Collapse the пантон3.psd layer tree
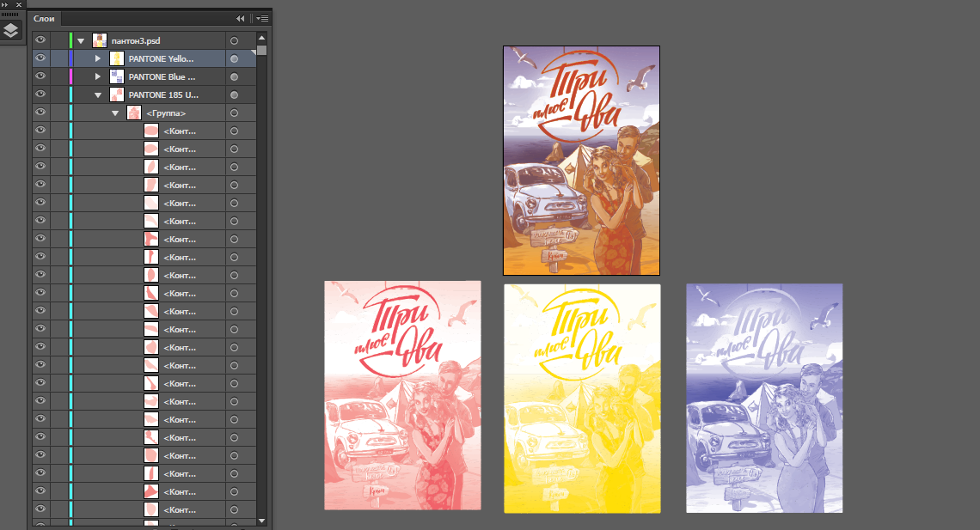 point(81,41)
